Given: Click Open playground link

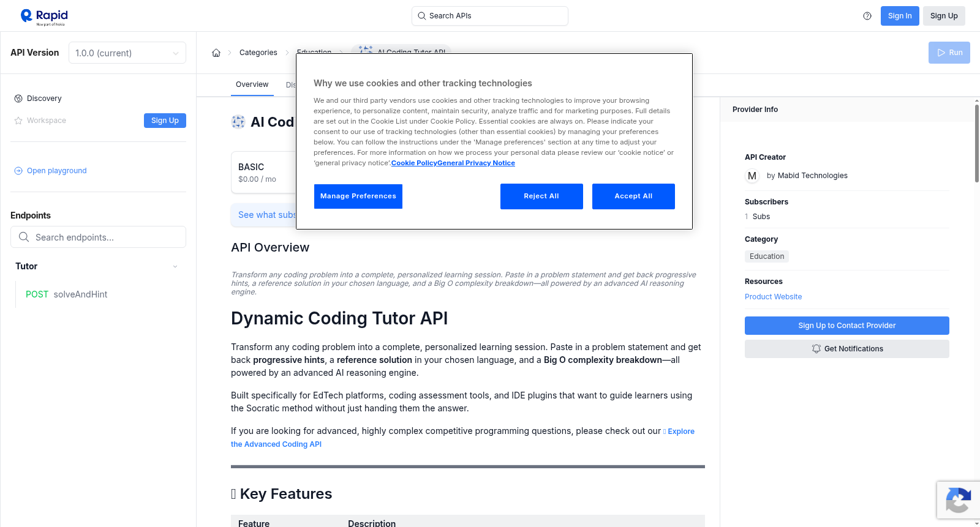Looking at the screenshot, I should (x=57, y=171).
